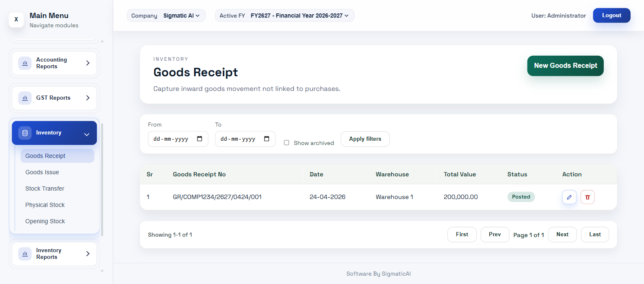Click the Accounting Reports bar chart icon
The image size is (644, 284).
25,63
